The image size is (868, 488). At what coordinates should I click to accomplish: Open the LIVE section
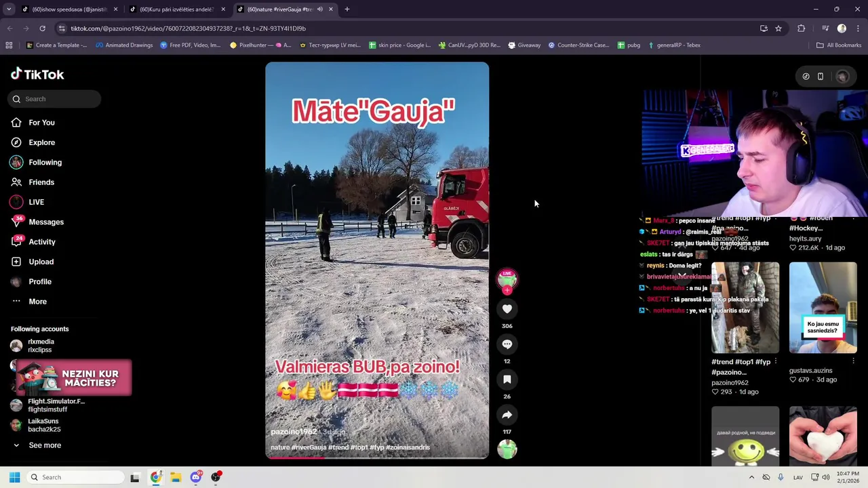36,202
